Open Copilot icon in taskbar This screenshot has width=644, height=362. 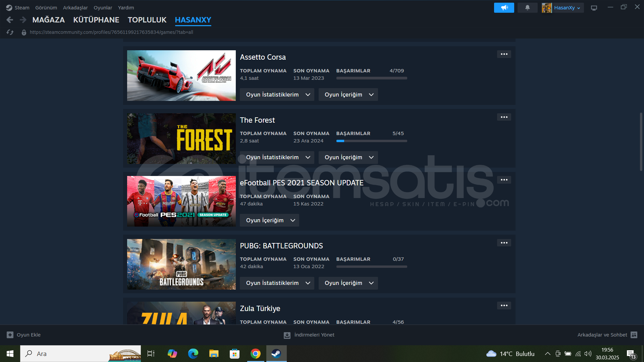point(172,354)
